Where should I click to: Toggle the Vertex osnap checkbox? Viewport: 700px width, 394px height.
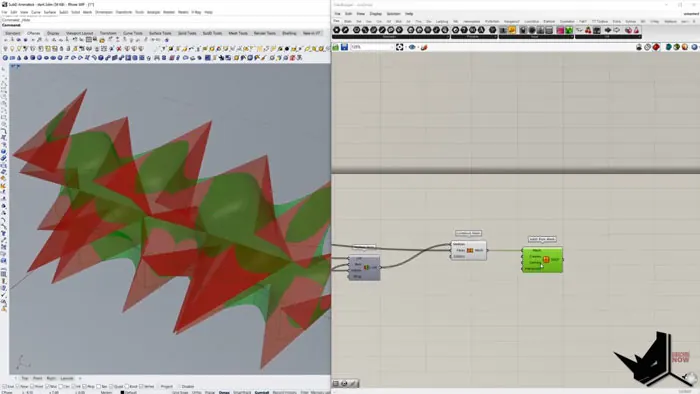coord(142,386)
